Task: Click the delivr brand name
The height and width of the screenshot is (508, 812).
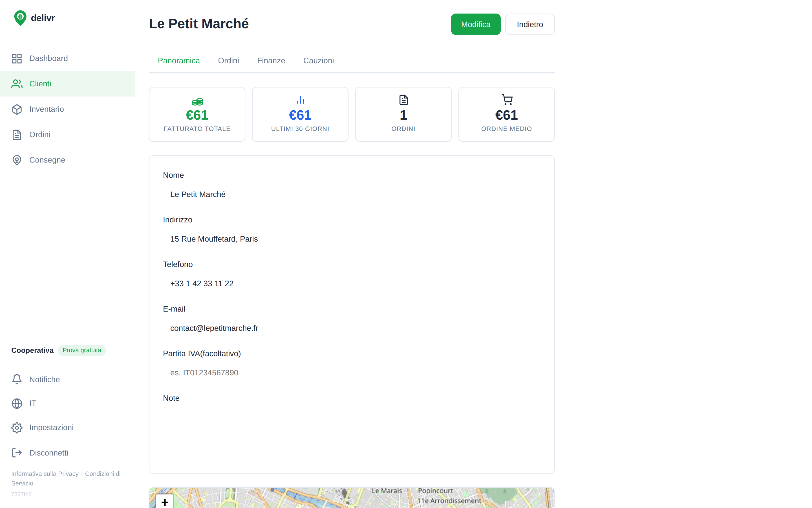Action: click(x=43, y=18)
